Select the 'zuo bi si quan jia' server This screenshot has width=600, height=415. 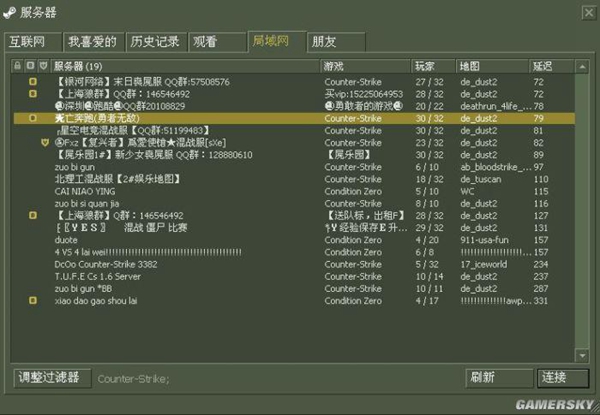coord(294,203)
